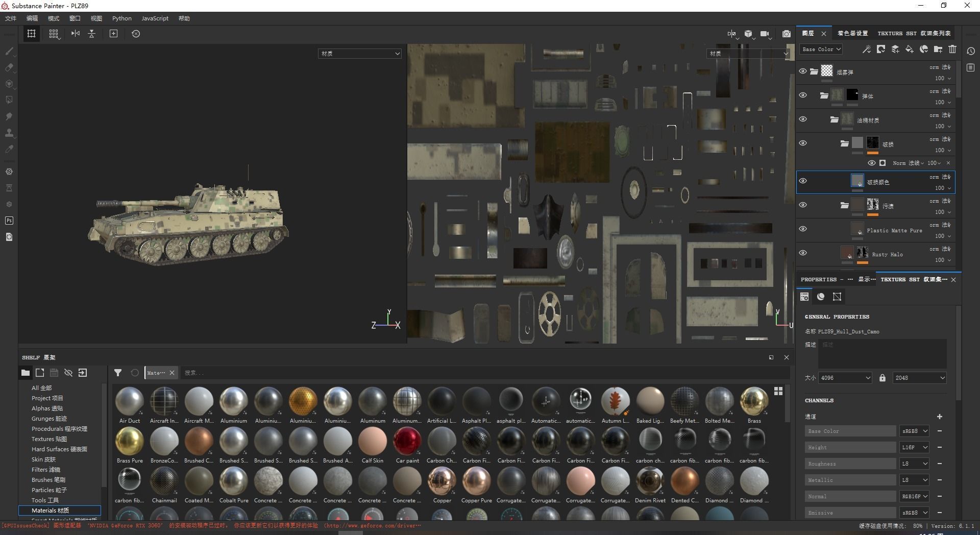Click the add paint layer icon

(895, 49)
